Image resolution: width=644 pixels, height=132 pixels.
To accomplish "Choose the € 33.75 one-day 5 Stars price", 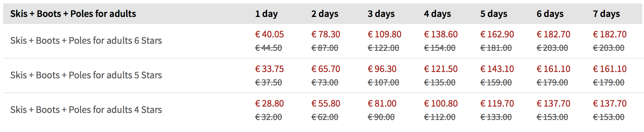I will [270, 69].
